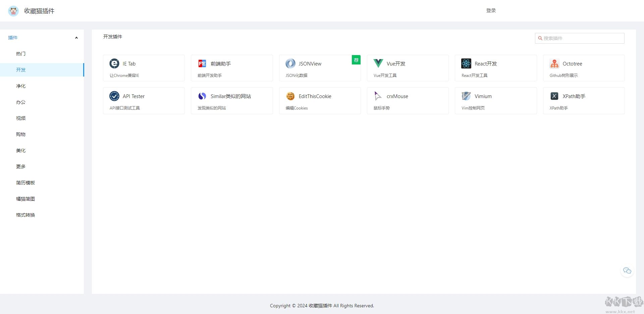The height and width of the screenshot is (314, 644).
Task: Click the 登录 login link
Action: coord(491,10)
